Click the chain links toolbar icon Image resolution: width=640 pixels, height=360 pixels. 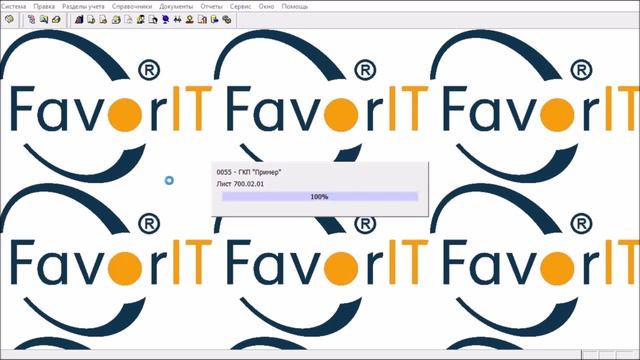pyautogui.click(x=227, y=20)
